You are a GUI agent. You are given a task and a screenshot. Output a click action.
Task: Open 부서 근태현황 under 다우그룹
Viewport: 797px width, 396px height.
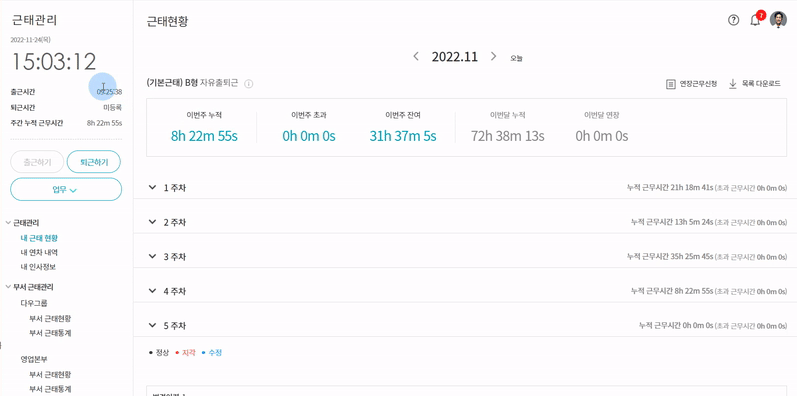50,319
